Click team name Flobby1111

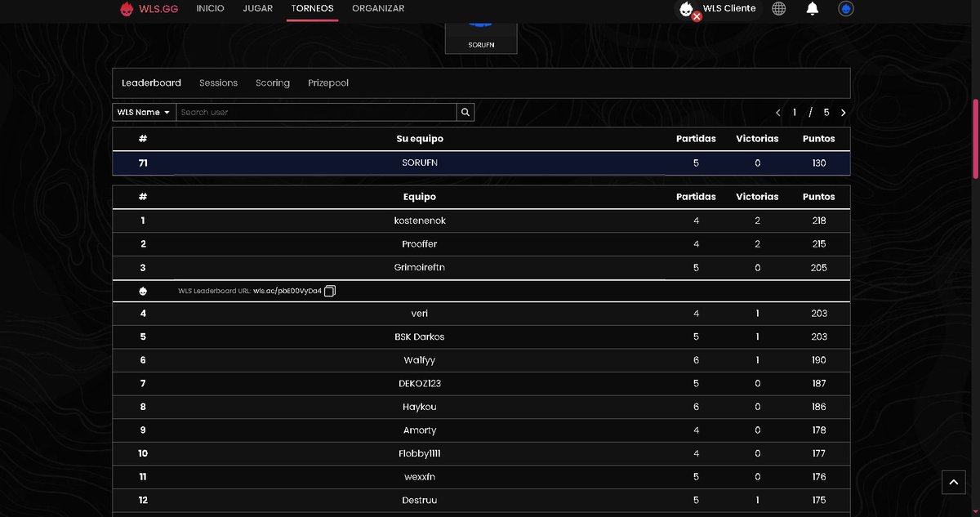(420, 453)
